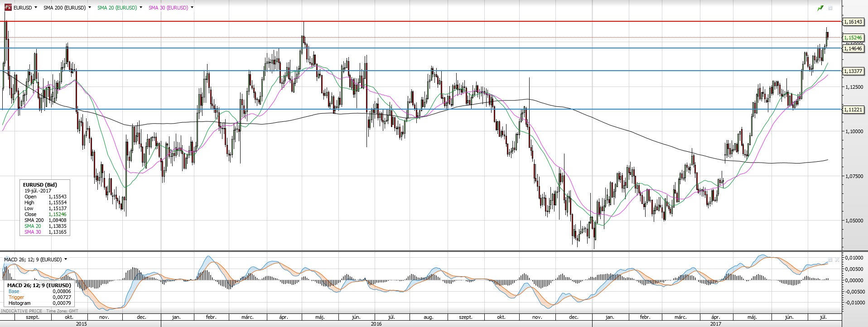Viewport: 868px width, 327px height.
Task: Click the green trend arrow icon
Action: tap(820, 8)
